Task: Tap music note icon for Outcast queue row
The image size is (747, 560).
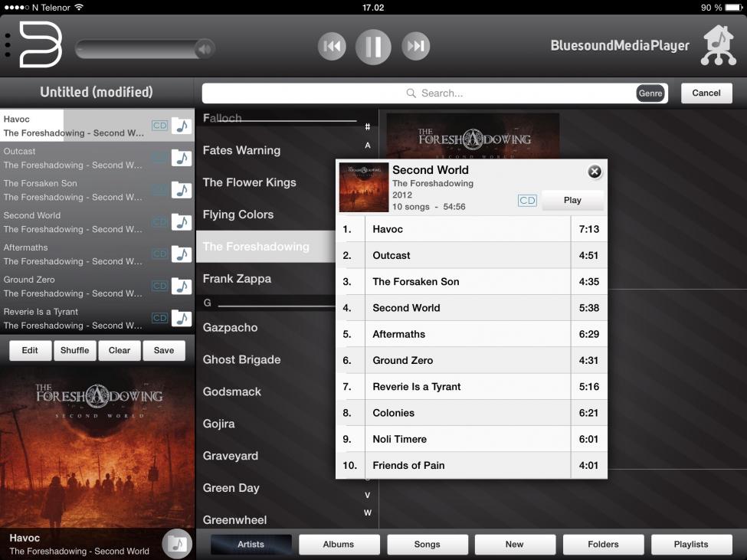Action: (182, 158)
